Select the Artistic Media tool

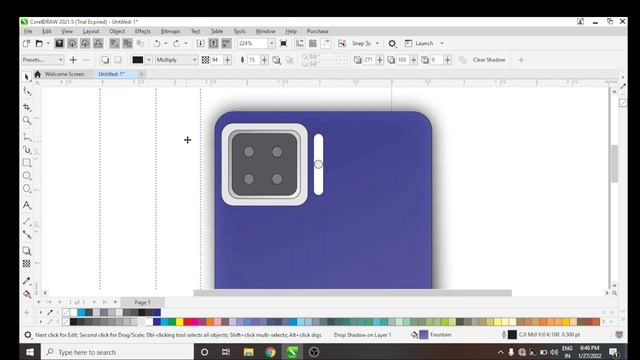(27, 150)
